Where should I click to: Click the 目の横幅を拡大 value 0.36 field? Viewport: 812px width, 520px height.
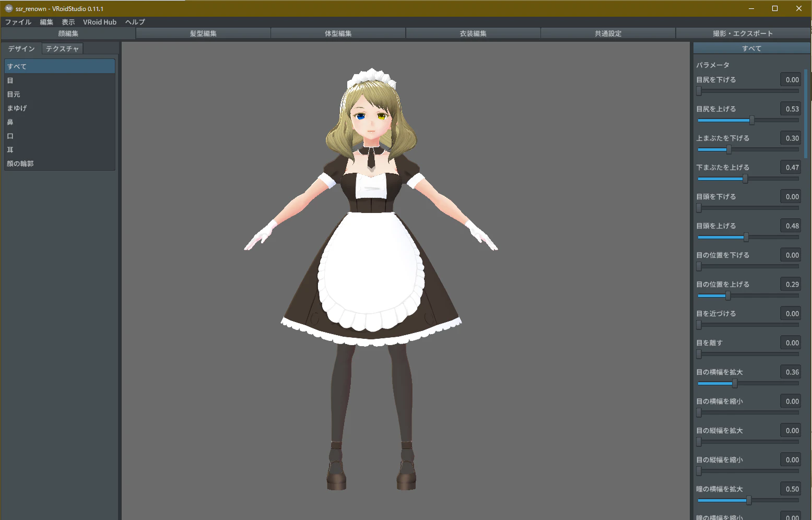click(791, 372)
